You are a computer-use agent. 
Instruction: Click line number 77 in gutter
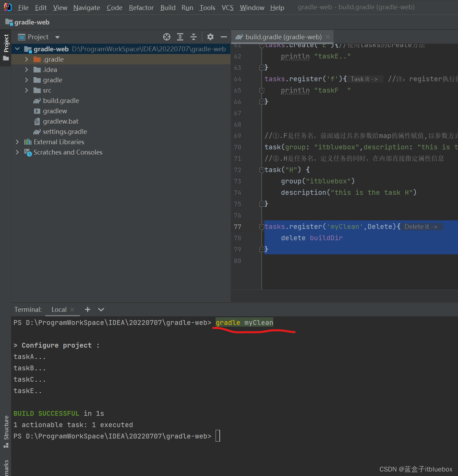coord(238,226)
